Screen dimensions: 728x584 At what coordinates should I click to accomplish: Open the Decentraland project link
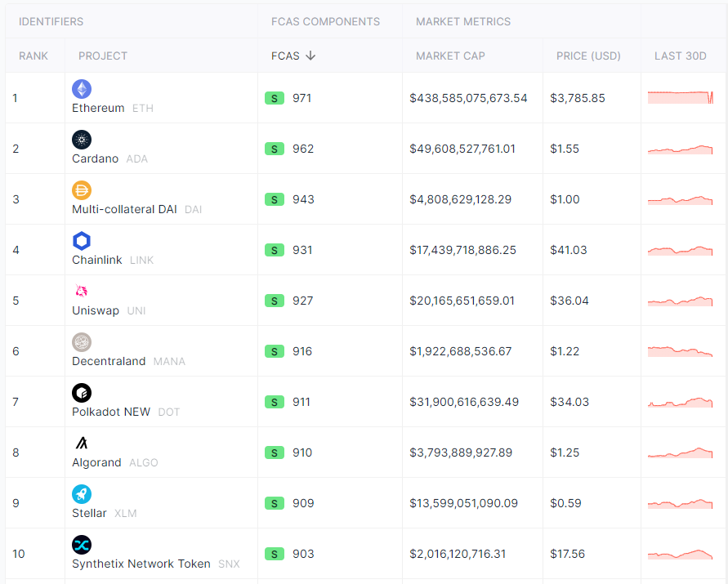click(109, 361)
